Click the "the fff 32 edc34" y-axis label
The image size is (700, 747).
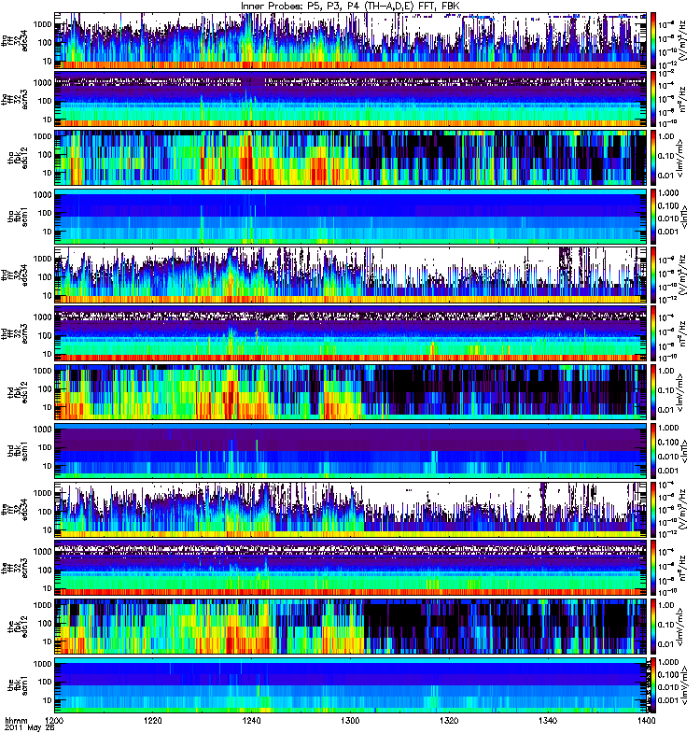15,509
